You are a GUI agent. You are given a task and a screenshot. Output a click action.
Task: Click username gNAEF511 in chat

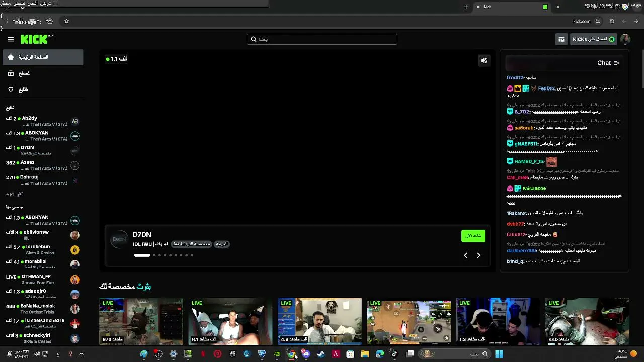coord(526,144)
